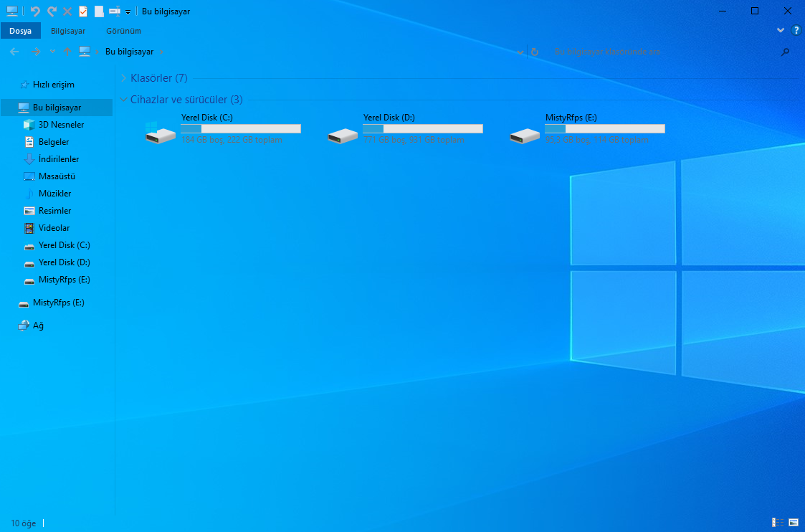This screenshot has height=532, width=805.
Task: Click the Redo icon in quick access toolbar
Action: pyautogui.click(x=52, y=11)
